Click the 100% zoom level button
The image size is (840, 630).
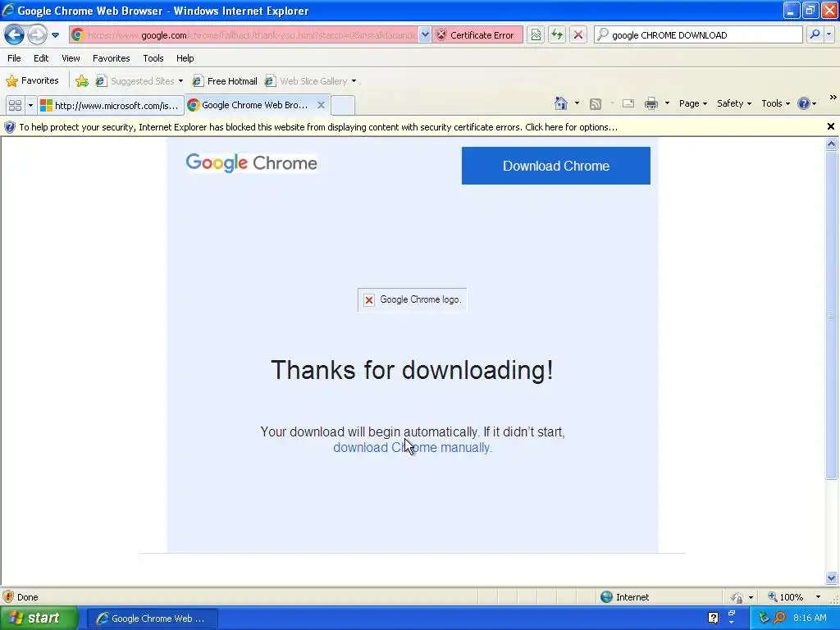[x=785, y=597]
